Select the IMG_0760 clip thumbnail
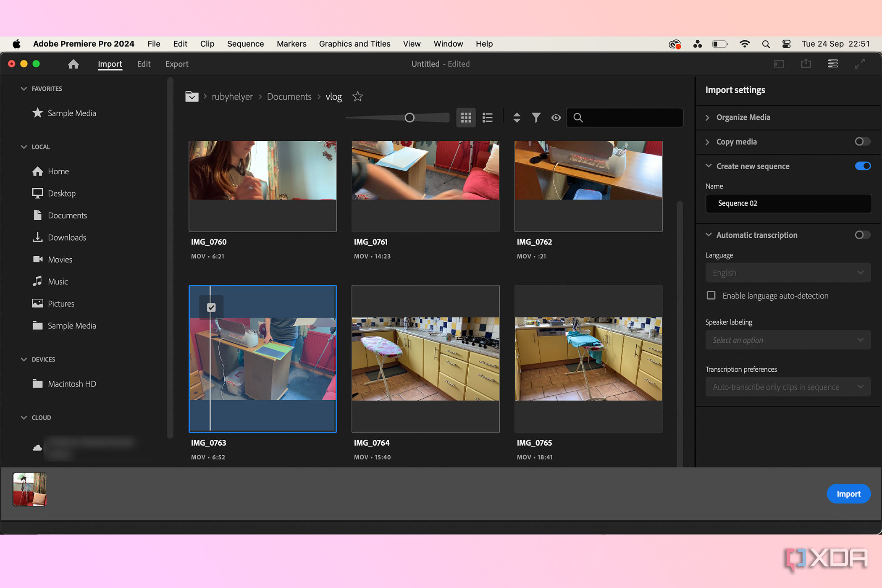The image size is (882, 588). coord(262,186)
